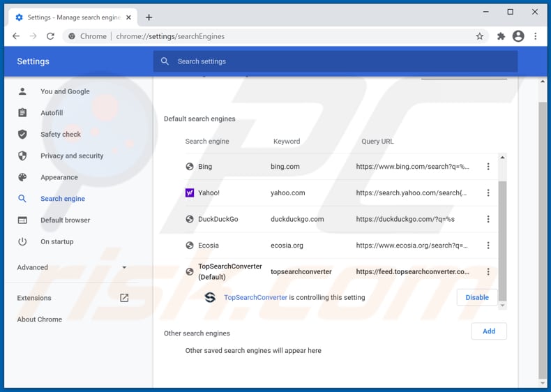Click the search engine list scroll-down arrow
The image size is (551, 392).
click(502, 306)
